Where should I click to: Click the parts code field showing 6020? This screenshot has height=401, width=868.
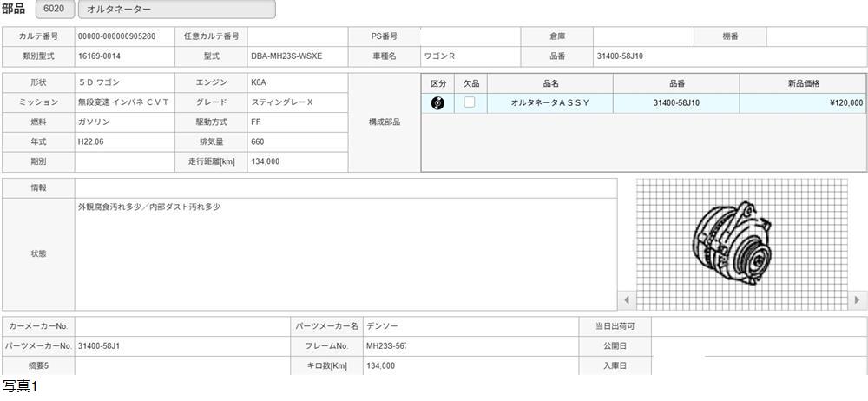[x=54, y=10]
